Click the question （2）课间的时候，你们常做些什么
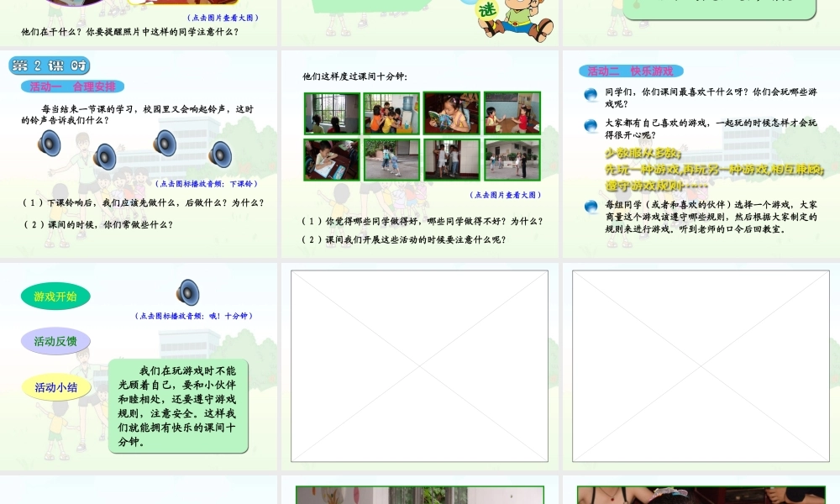840x504 pixels. (97, 224)
